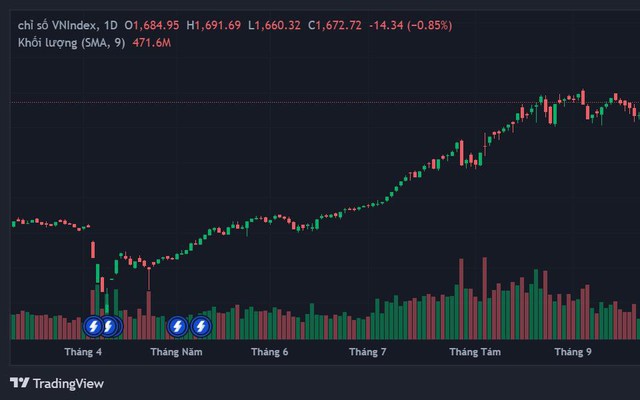Open the lightning event icon above Tháng Năm

tap(177, 326)
